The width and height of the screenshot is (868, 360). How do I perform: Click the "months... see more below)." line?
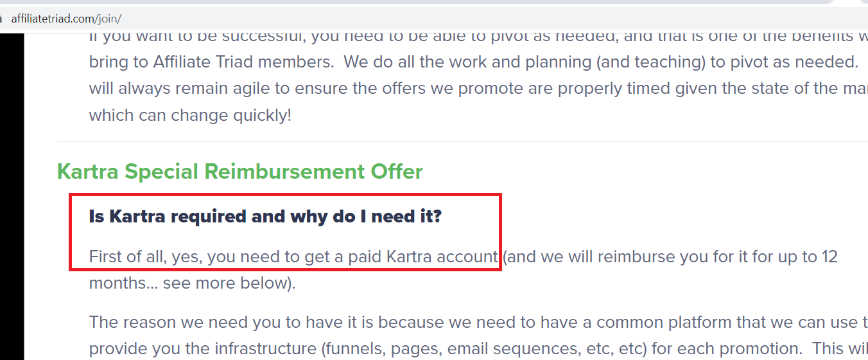click(193, 283)
